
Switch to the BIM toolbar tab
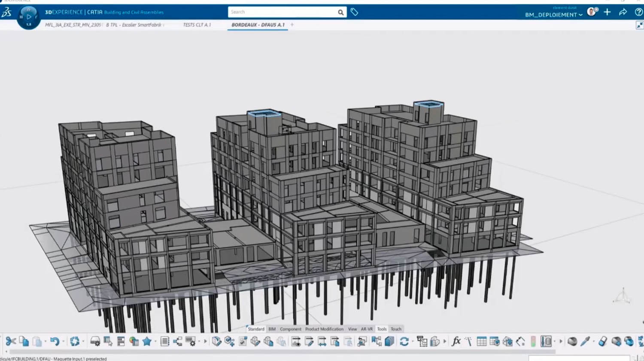(272, 329)
